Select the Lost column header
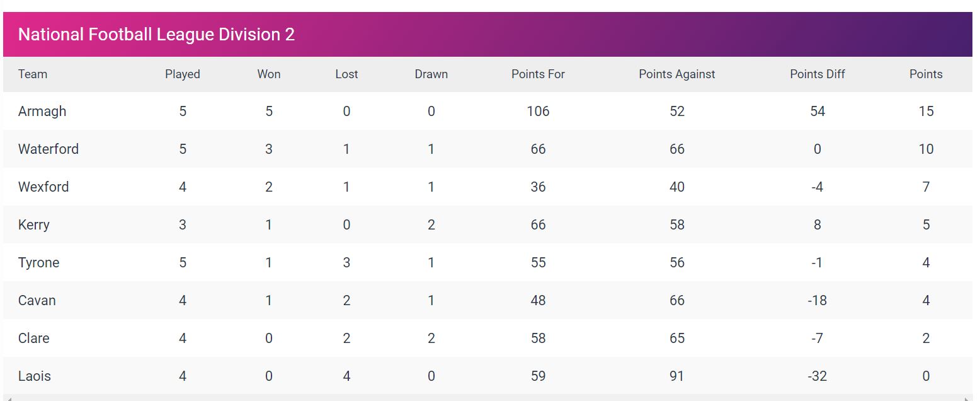980x401 pixels. (346, 74)
